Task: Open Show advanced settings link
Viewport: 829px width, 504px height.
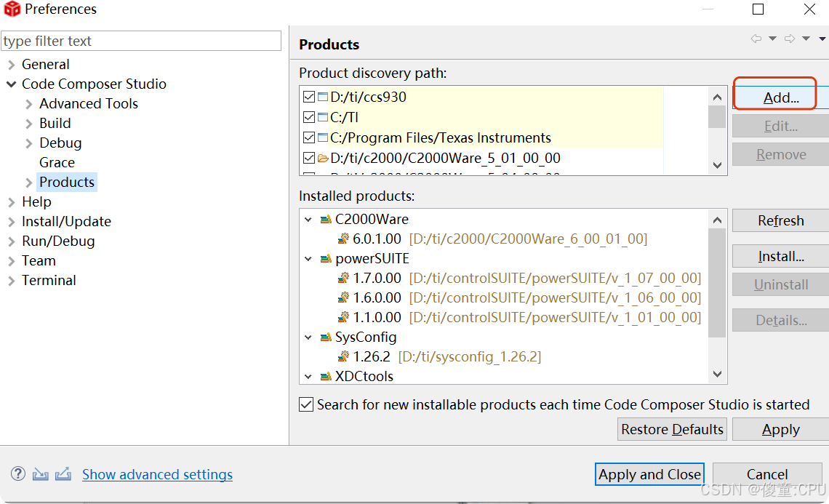Action: pos(158,474)
